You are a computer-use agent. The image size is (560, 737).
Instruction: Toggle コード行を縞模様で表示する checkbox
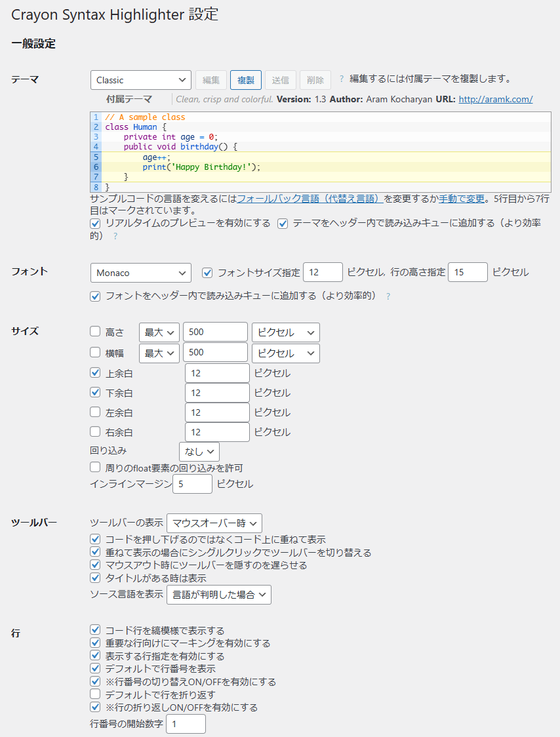click(x=96, y=630)
